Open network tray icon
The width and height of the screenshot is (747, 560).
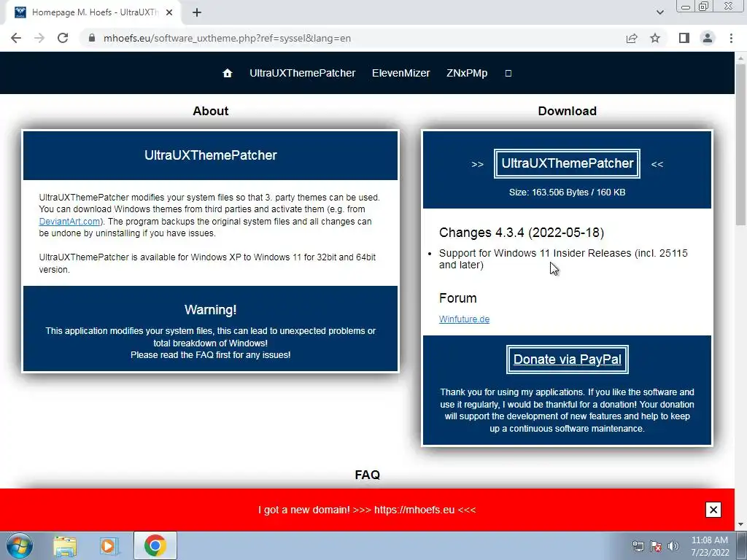638,546
